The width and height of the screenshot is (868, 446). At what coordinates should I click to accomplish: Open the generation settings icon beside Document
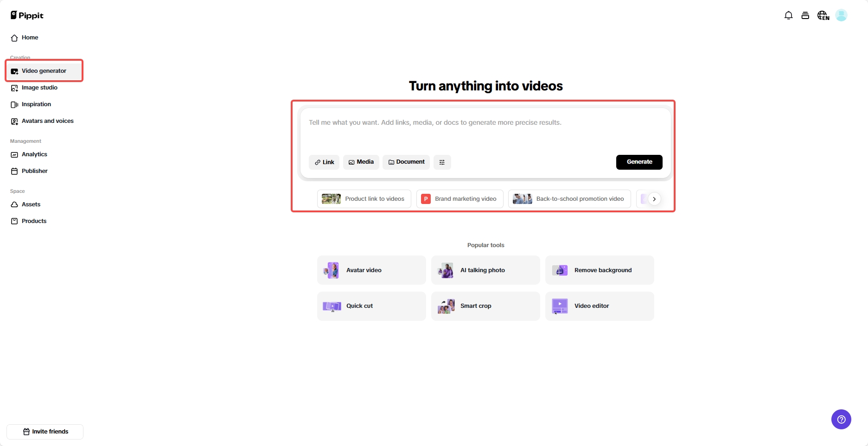(442, 162)
